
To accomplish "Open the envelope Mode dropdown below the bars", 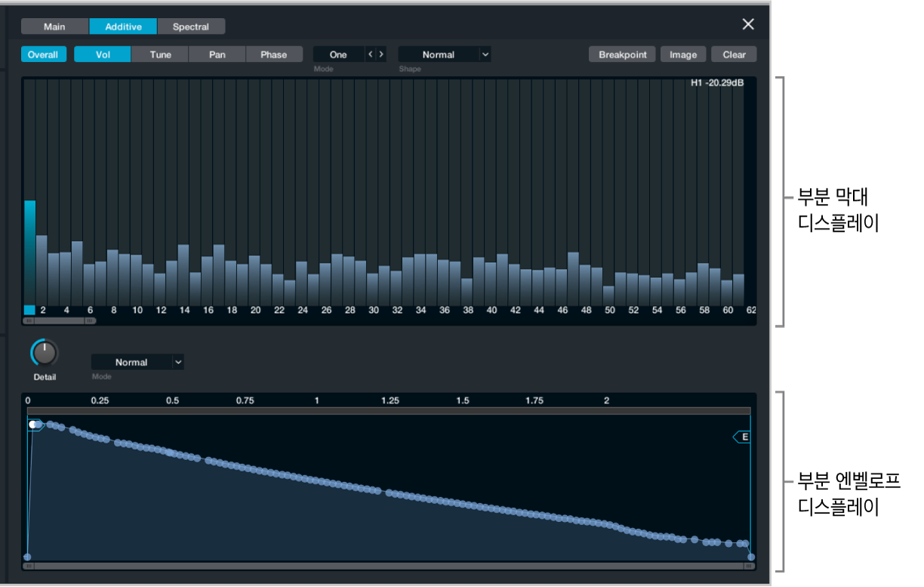I will 137,363.
